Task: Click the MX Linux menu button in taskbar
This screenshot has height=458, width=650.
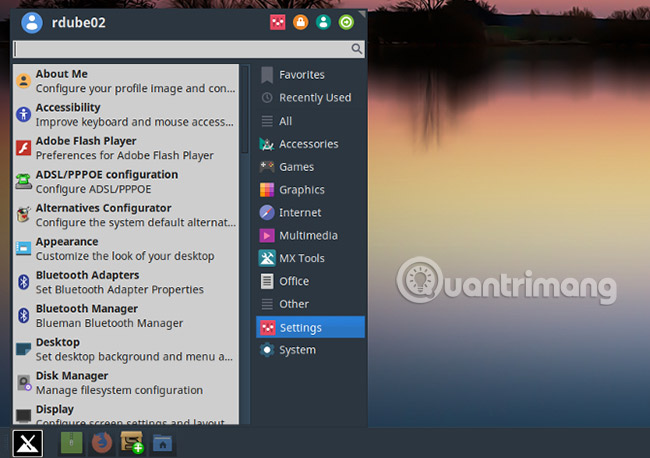Action: tap(26, 442)
